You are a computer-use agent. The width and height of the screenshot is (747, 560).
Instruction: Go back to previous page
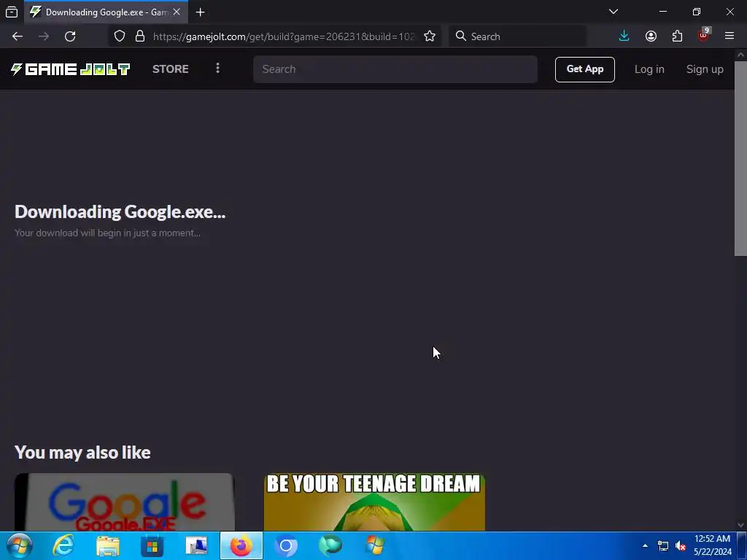[x=18, y=36]
